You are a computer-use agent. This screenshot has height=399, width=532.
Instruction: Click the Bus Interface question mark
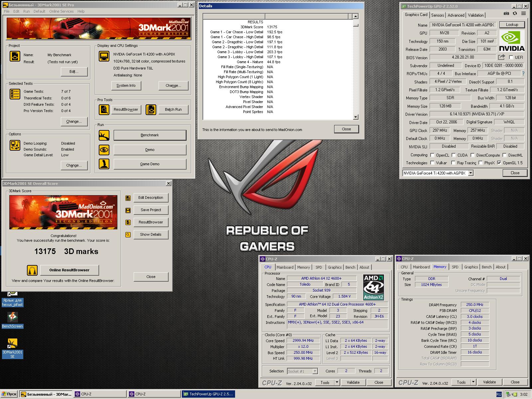(523, 73)
